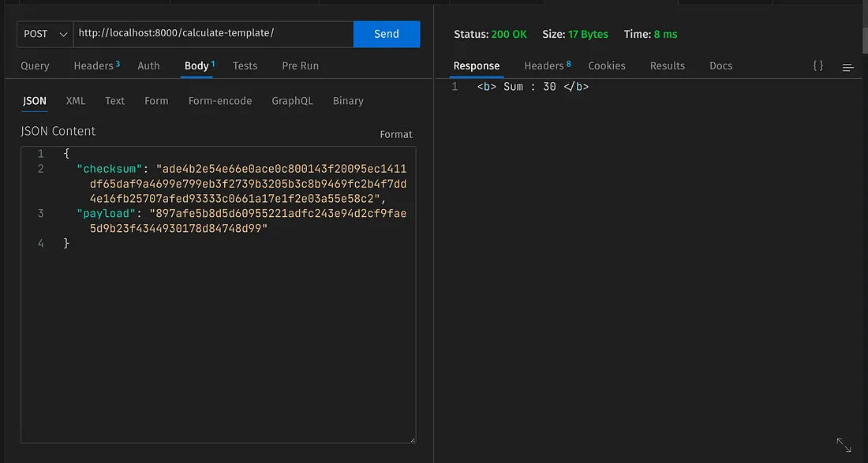Open the response Headers tab

coord(548,65)
